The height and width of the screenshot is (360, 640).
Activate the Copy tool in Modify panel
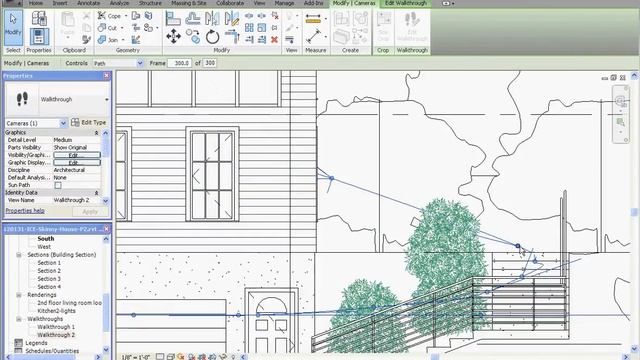(193, 37)
